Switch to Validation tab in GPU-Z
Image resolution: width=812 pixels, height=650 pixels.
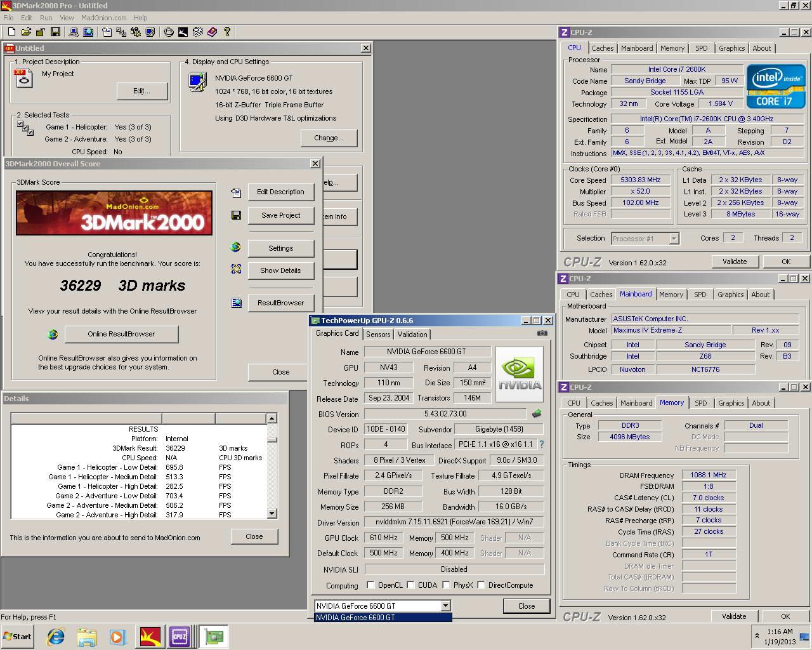[412, 335]
